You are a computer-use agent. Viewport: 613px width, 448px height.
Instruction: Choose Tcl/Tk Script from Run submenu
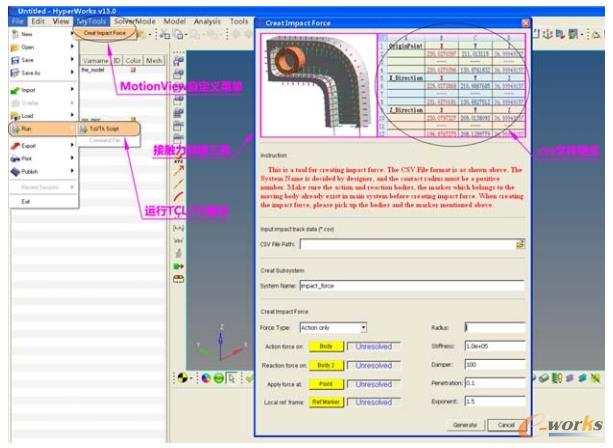(109, 129)
